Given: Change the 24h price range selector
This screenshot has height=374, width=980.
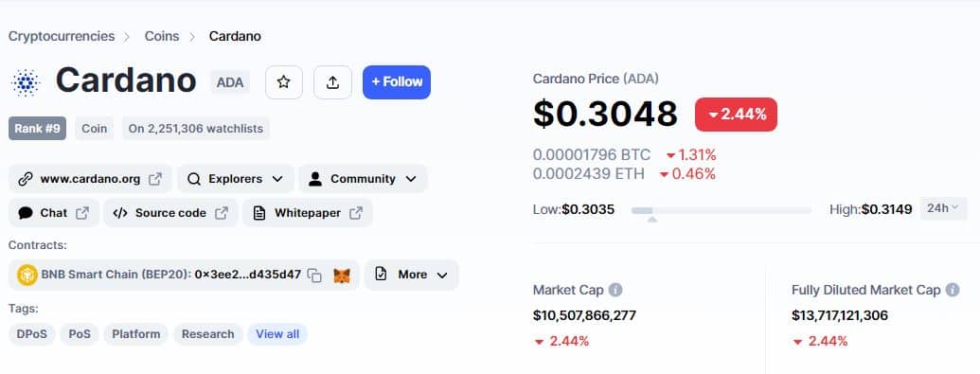Looking at the screenshot, I should (943, 209).
